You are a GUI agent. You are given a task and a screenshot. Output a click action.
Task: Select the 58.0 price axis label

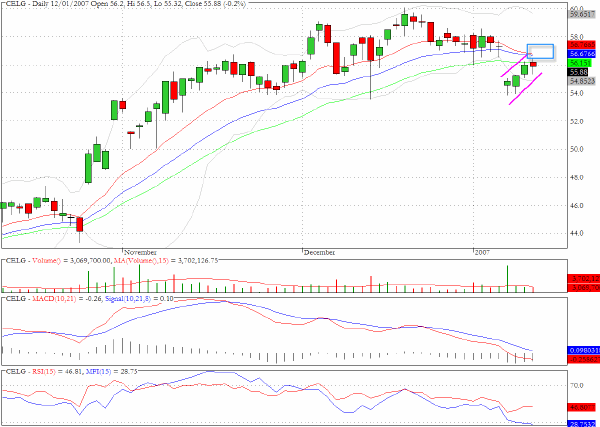(576, 37)
